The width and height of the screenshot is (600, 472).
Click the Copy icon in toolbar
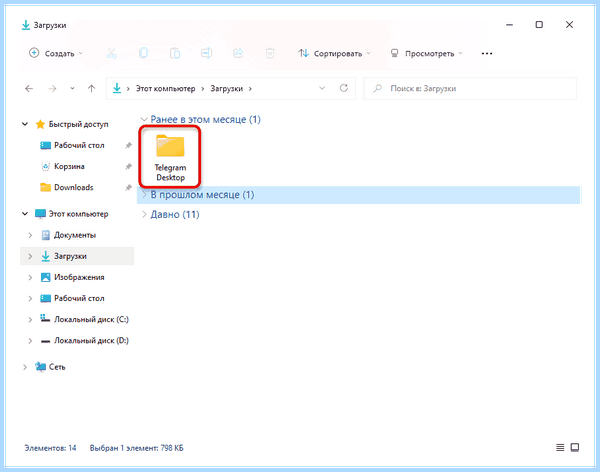pyautogui.click(x=143, y=53)
